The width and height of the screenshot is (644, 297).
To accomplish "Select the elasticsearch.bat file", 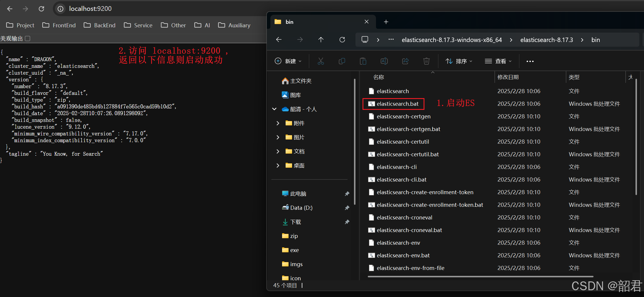I will point(393,104).
